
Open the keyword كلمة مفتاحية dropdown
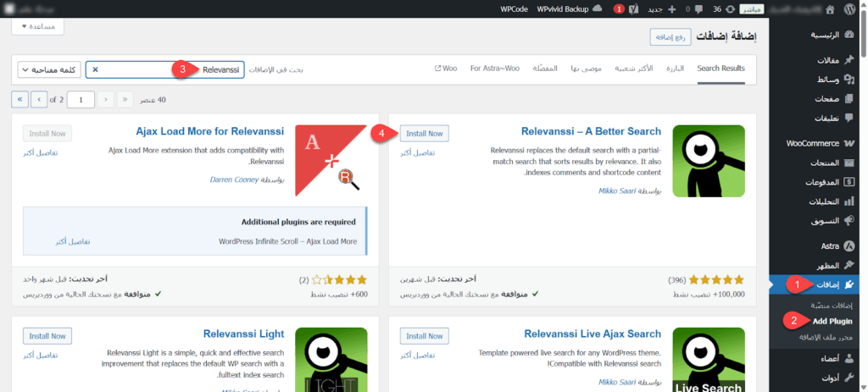click(50, 69)
